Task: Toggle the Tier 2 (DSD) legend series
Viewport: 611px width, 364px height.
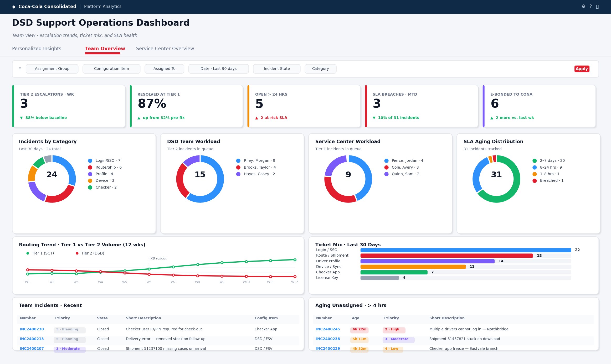Action: click(90, 253)
